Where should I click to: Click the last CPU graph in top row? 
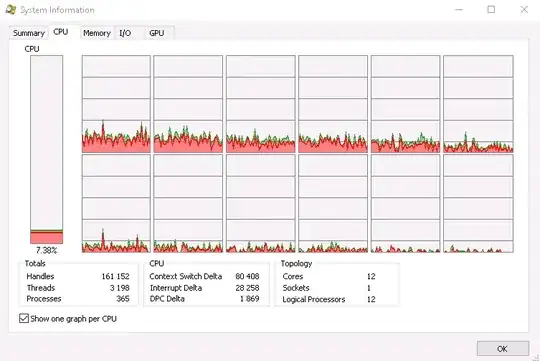[x=478, y=104]
